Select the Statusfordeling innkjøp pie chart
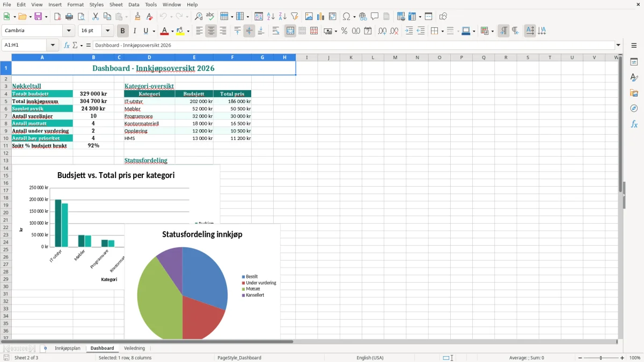The height and width of the screenshot is (362, 644). click(x=202, y=282)
